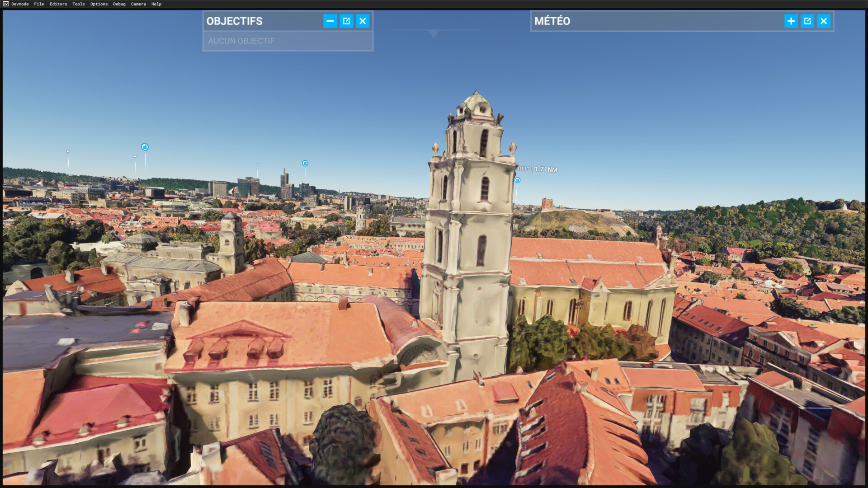Collapse the Objectifs panel with minus button

click(x=330, y=21)
